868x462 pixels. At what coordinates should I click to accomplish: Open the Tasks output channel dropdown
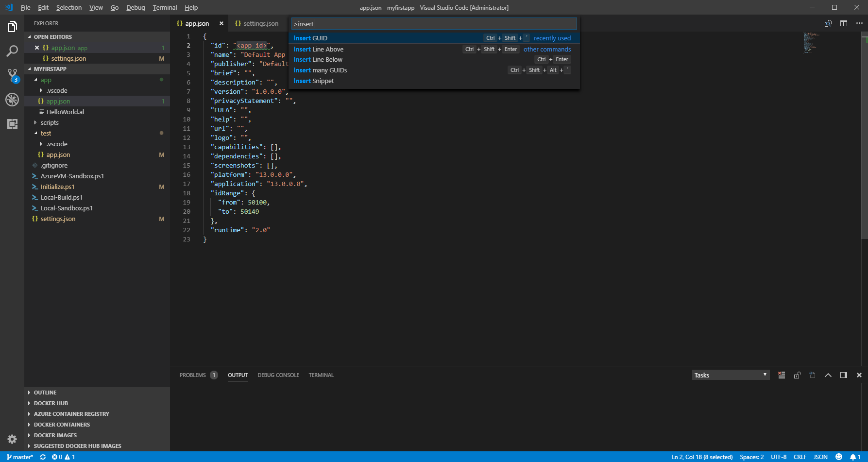(730, 375)
